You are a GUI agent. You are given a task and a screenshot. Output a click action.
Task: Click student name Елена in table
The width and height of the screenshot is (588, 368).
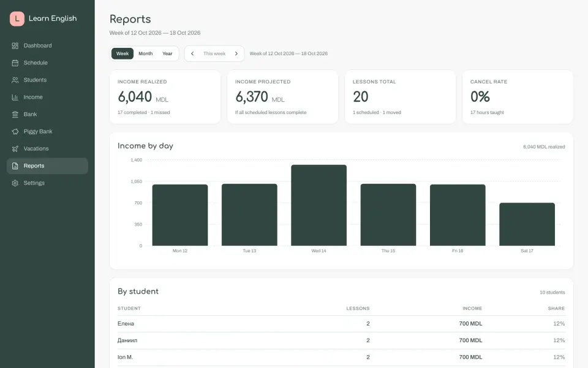click(126, 324)
